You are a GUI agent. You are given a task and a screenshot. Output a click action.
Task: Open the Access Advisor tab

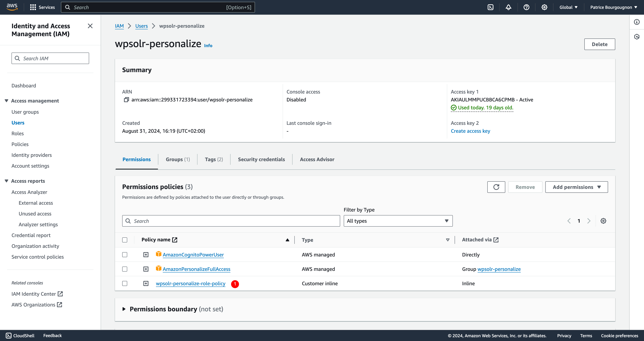pos(317,159)
